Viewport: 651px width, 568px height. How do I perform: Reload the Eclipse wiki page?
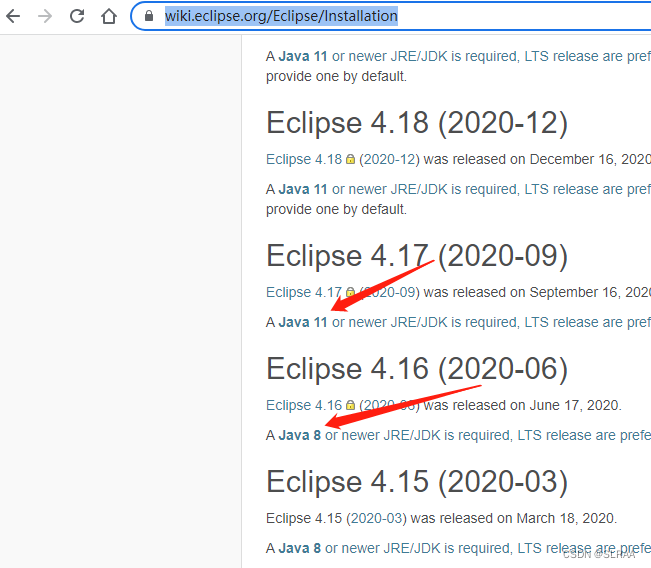click(77, 16)
